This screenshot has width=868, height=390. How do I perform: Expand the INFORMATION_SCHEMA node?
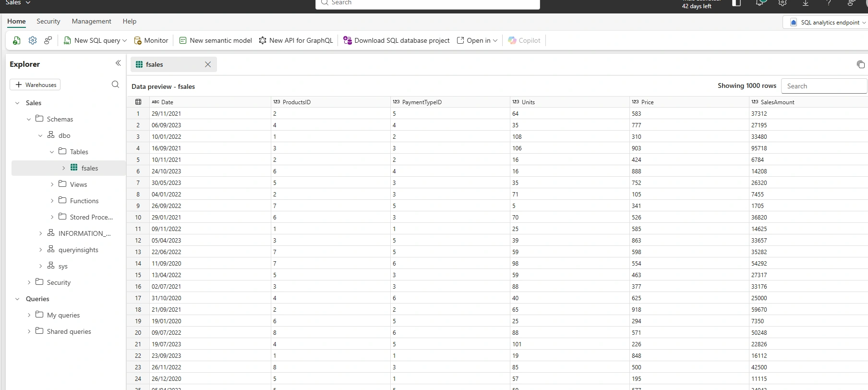click(40, 233)
